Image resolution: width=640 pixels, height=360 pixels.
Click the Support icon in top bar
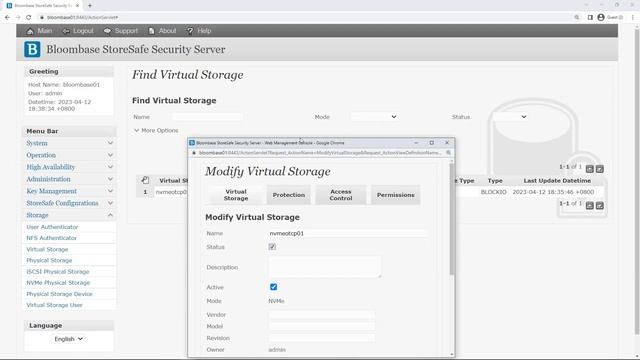click(x=107, y=31)
